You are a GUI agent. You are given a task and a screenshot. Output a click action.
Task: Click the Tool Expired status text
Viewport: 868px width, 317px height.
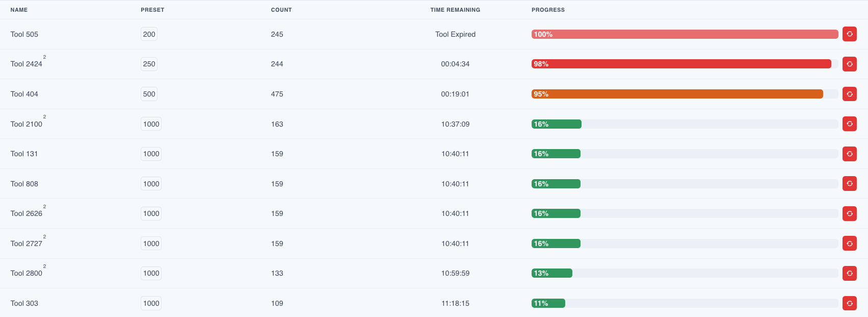455,34
